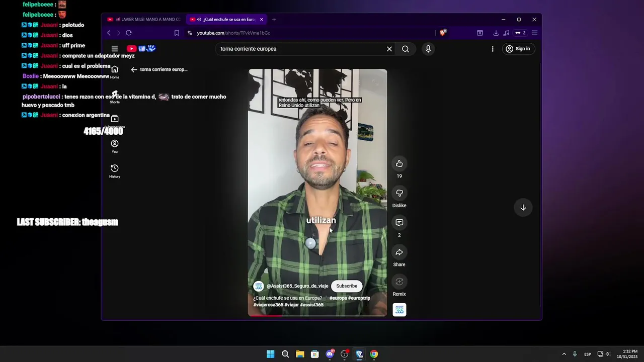Viewport: 644px width, 362px height.
Task: Like this short video
Action: pyautogui.click(x=399, y=163)
